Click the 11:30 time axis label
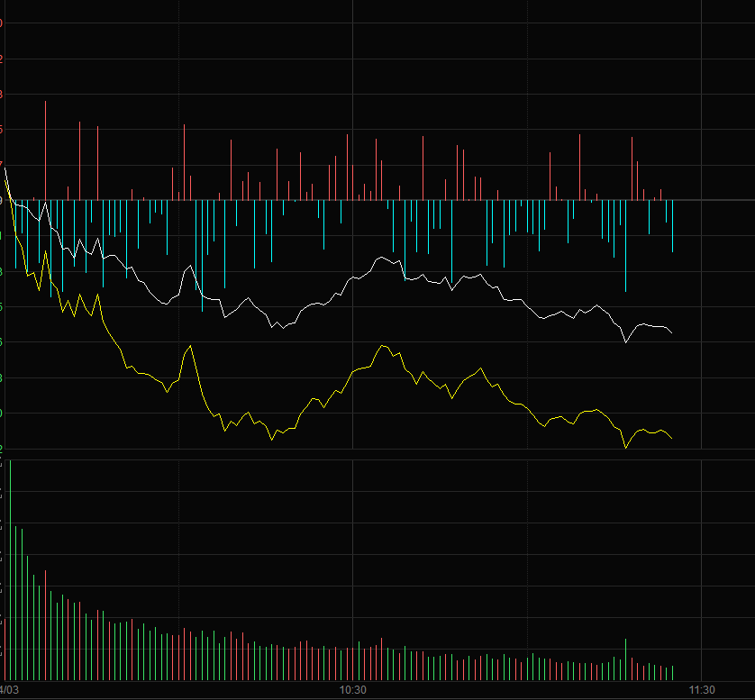The image size is (755, 700). pos(701,690)
